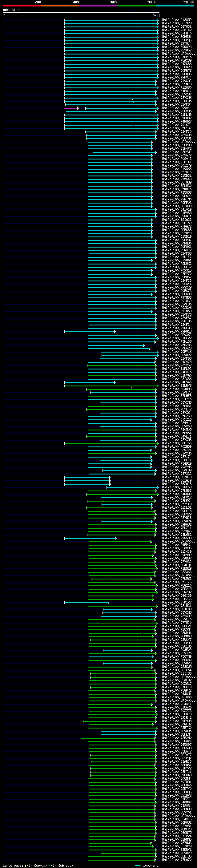Click the 579 end position label

coord(155,15)
